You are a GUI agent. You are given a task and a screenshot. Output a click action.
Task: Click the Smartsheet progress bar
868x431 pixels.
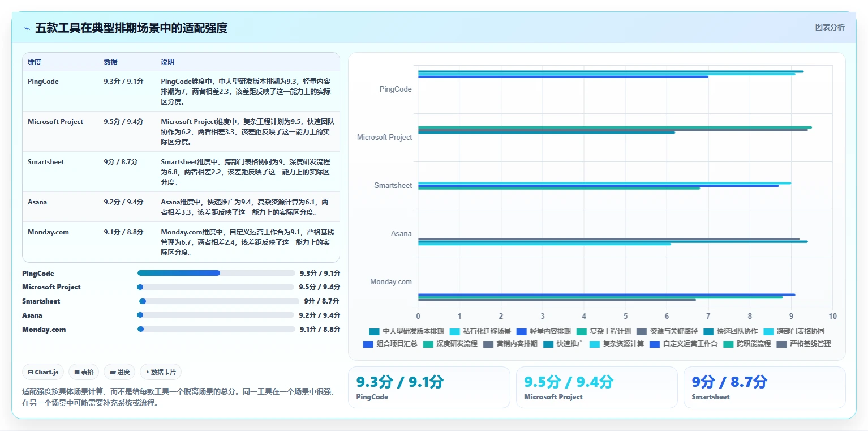(219, 301)
